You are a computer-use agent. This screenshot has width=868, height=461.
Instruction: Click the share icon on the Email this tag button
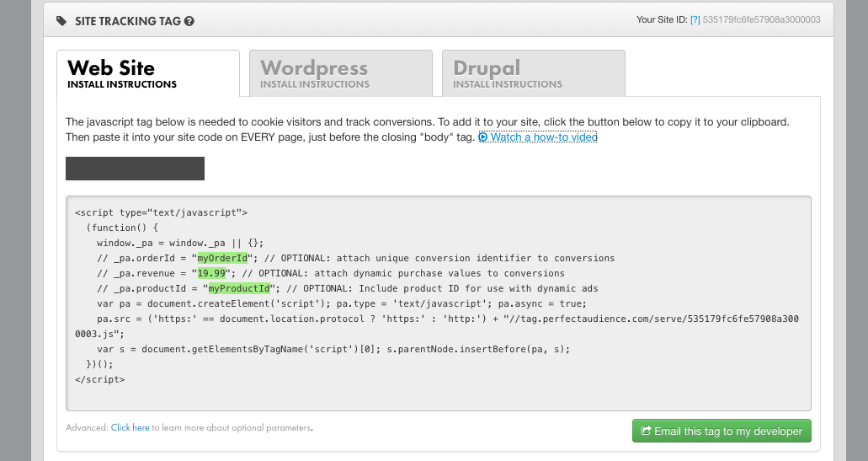click(x=646, y=431)
